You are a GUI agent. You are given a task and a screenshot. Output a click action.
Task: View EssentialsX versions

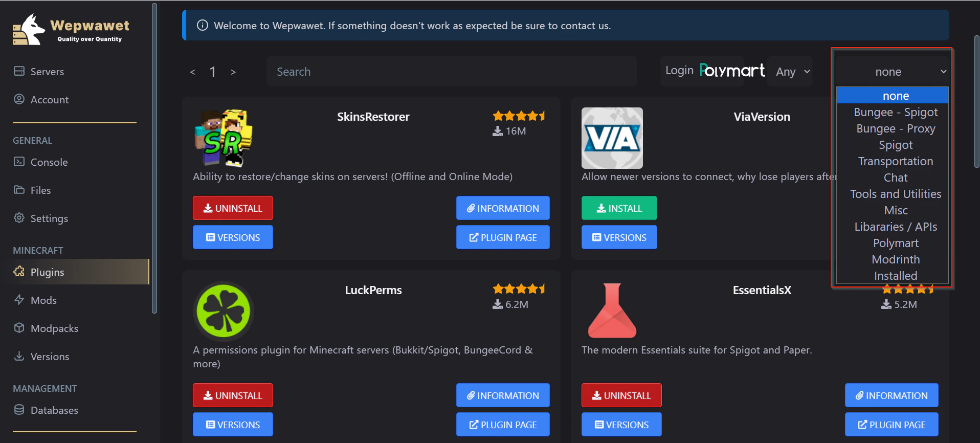[621, 425]
